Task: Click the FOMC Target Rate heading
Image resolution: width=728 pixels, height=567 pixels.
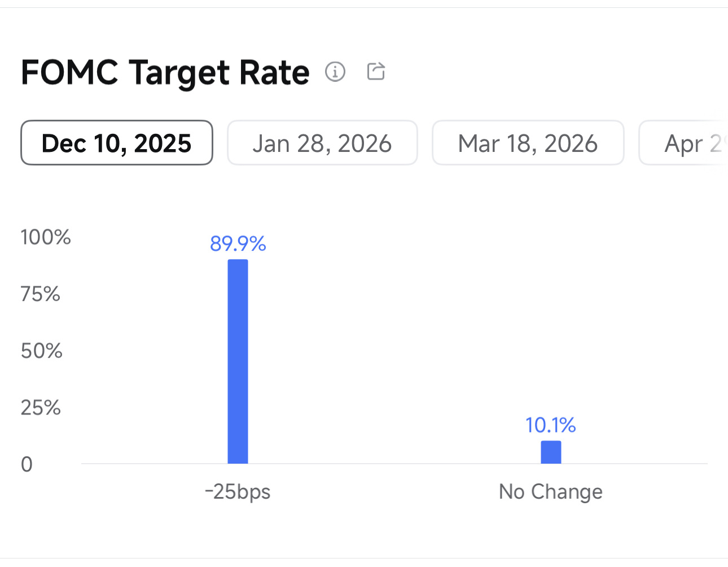Action: (x=165, y=72)
